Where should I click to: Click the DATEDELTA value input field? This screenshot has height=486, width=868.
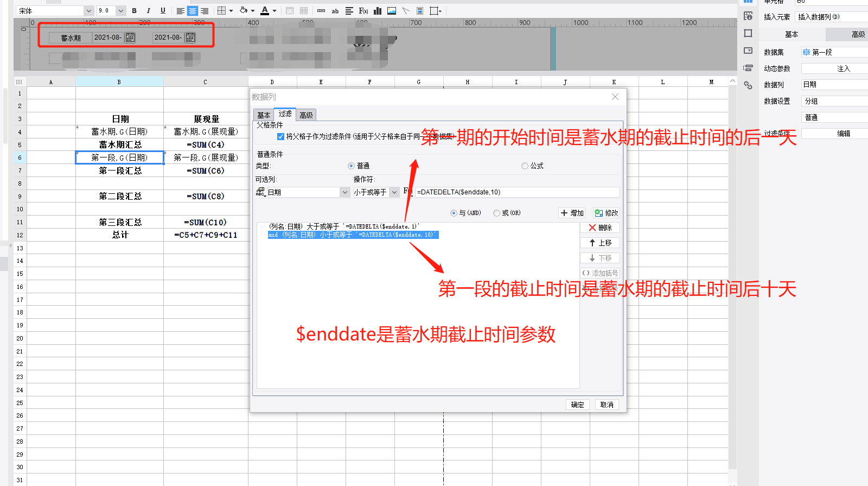(x=518, y=192)
